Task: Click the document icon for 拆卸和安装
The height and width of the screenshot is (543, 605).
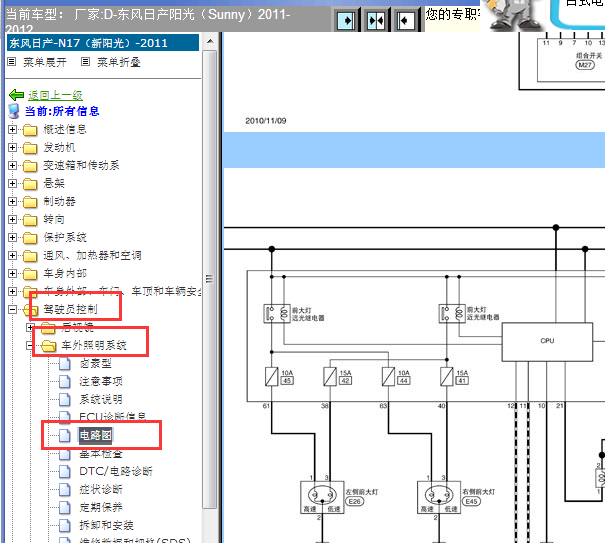Action: point(64,526)
